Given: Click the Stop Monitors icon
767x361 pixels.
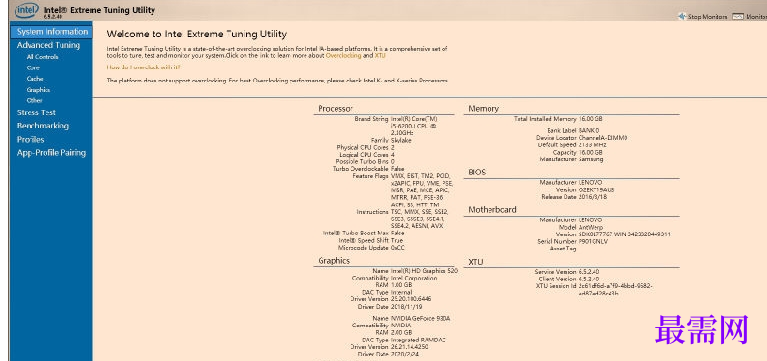Looking at the screenshot, I should (x=682, y=17).
